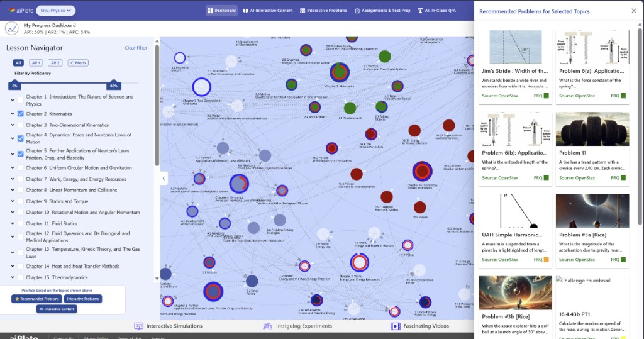Click the Assignments & Test Prep clipboard icon

357,11
